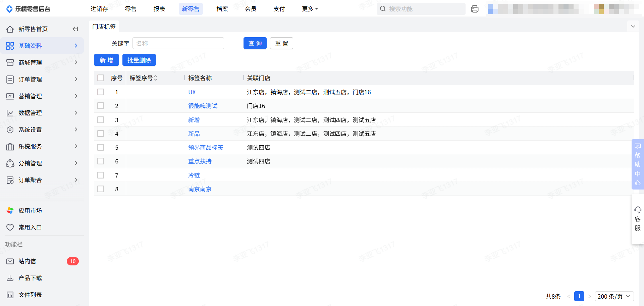
Task: Tick the checkbox for 领界商品标签
Action: 101,147
